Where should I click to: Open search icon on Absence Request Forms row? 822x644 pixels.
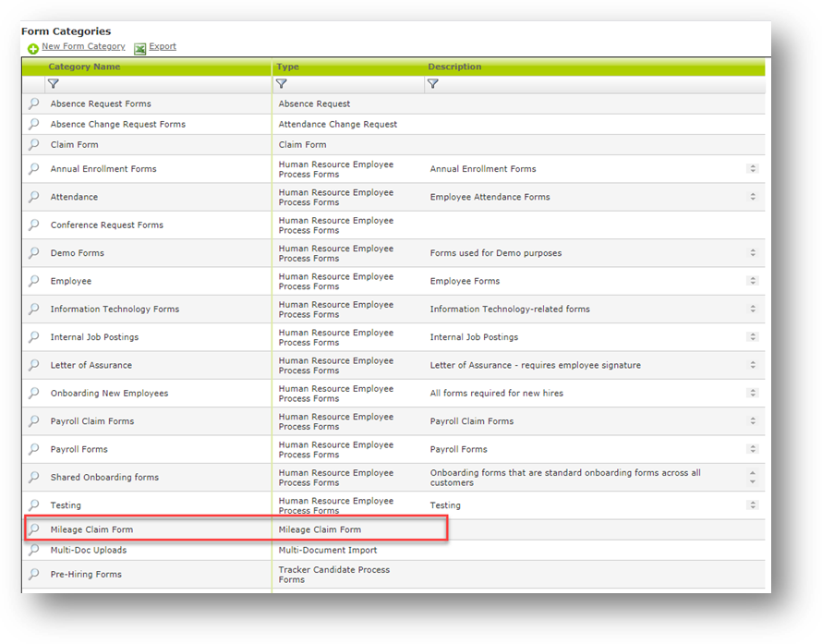(33, 103)
